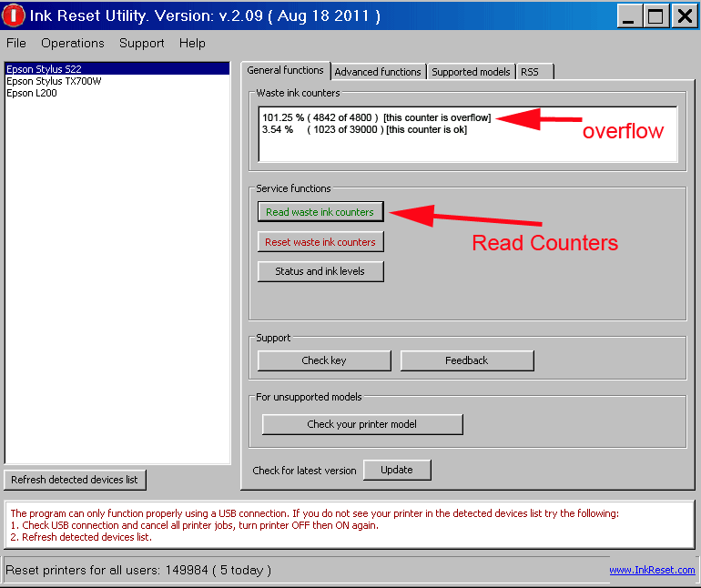Open the File menu
The height and width of the screenshot is (588, 701).
click(x=16, y=43)
